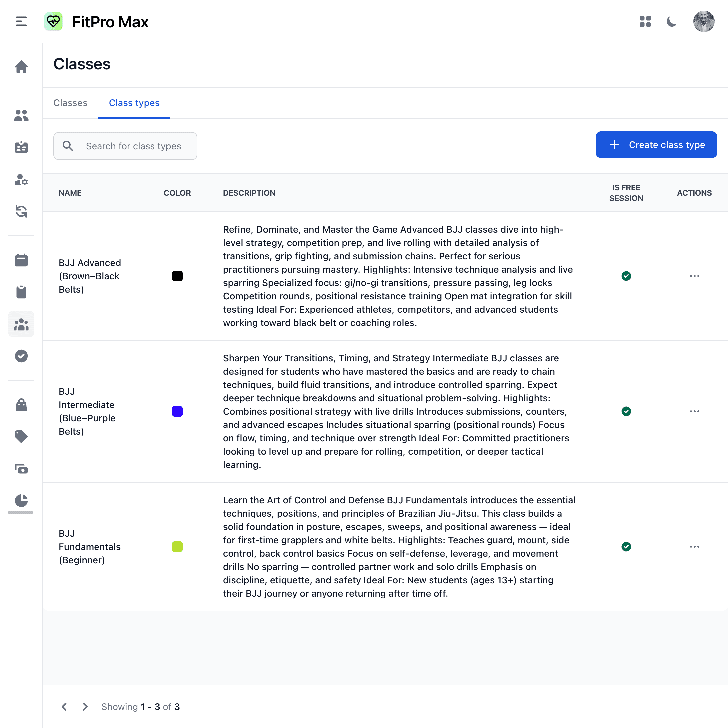Screen dimensions: 728x728
Task: Switch to the Classes tab
Action: pyautogui.click(x=70, y=103)
